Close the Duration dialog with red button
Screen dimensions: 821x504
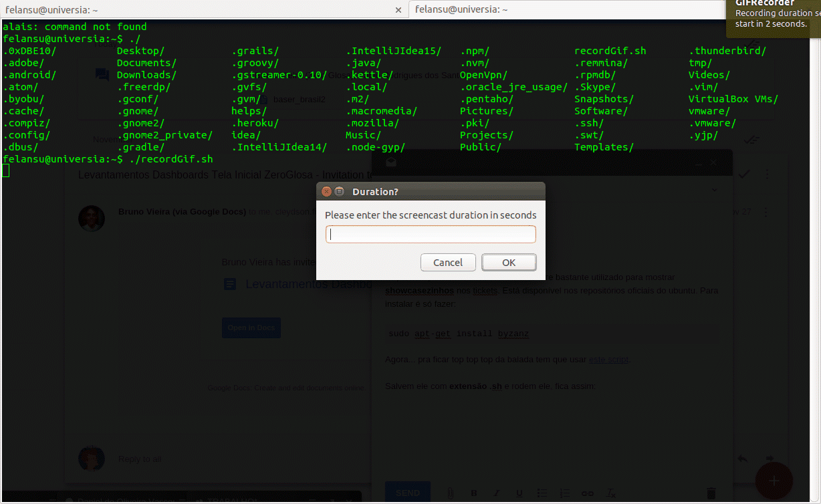pos(326,192)
